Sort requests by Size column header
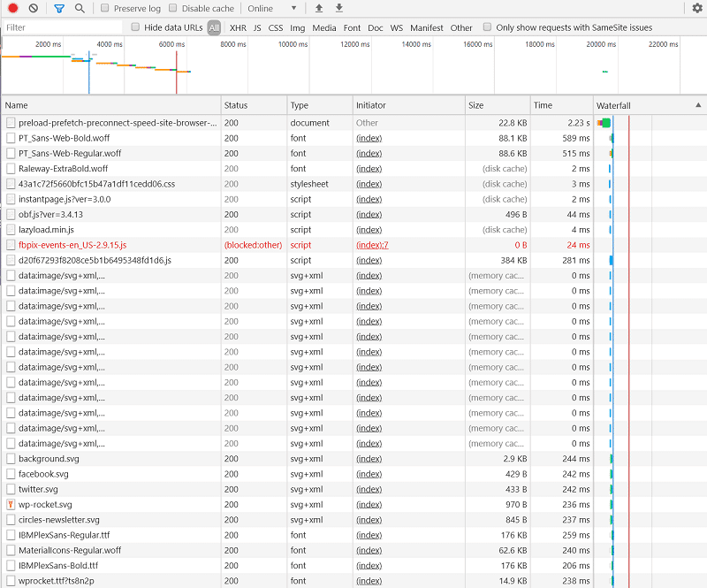The width and height of the screenshot is (707, 588). [476, 105]
